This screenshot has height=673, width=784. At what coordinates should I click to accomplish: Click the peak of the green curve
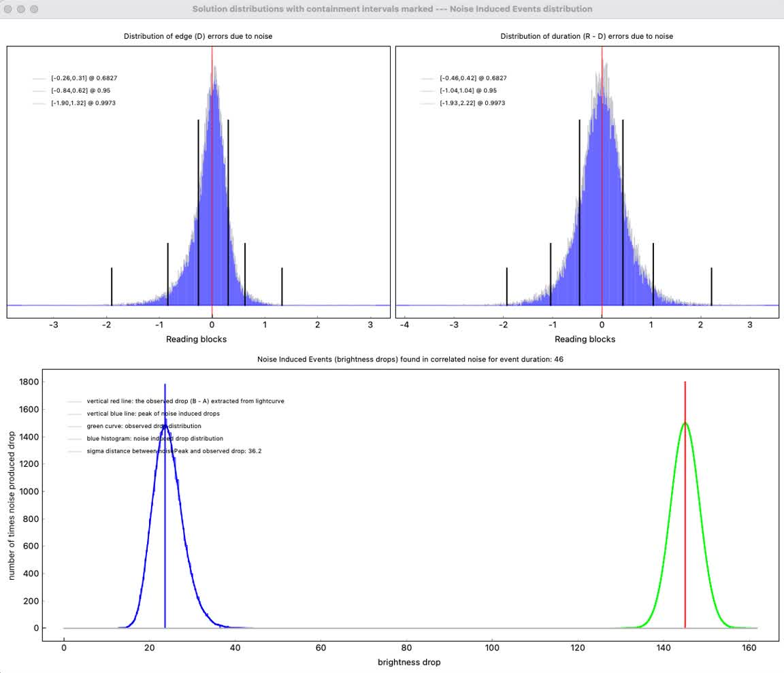685,423
